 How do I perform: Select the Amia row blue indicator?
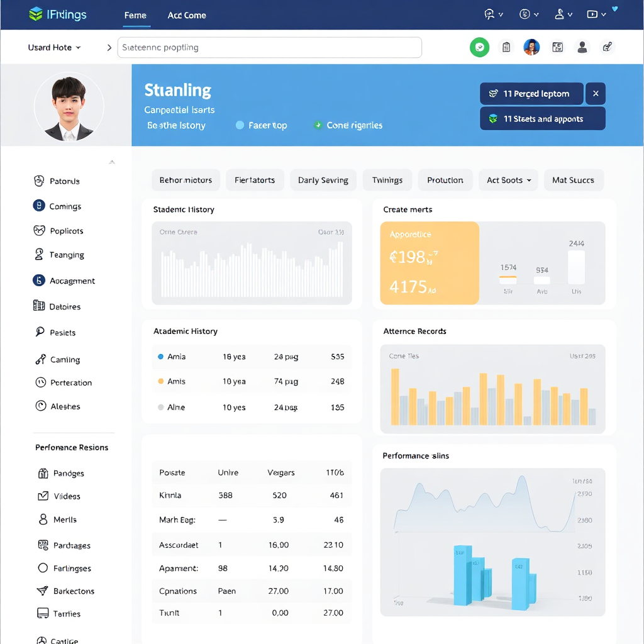pyautogui.click(x=160, y=357)
